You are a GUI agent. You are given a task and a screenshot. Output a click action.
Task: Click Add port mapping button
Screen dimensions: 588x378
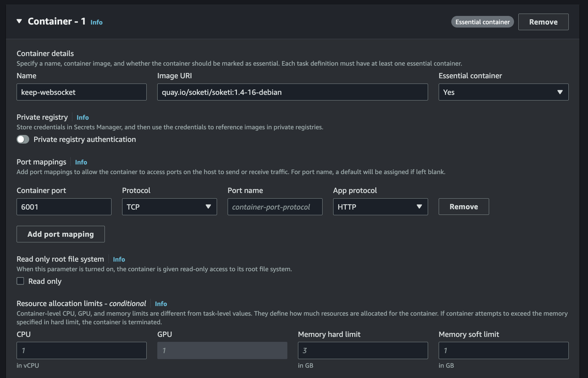pos(61,234)
